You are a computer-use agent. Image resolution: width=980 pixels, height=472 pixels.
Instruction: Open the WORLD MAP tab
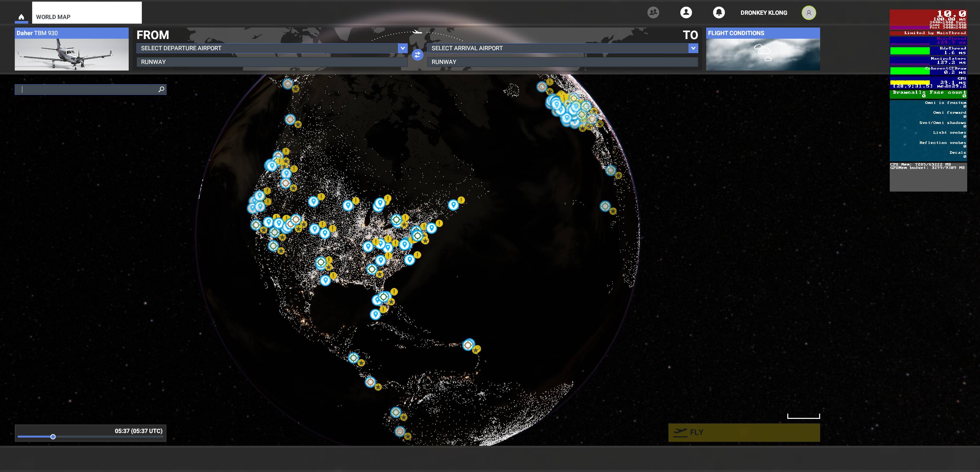pyautogui.click(x=87, y=12)
